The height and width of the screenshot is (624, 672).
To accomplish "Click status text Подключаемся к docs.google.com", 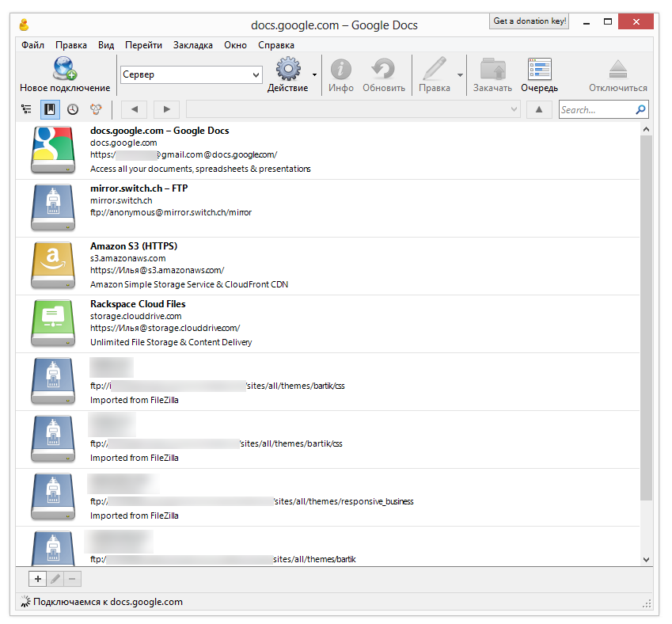I will 108,602.
